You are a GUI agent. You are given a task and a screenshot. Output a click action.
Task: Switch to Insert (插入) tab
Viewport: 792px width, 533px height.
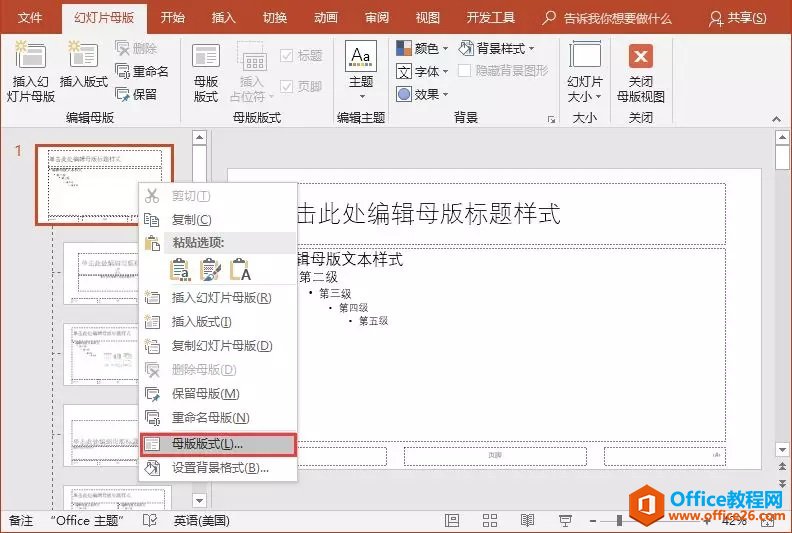tap(223, 18)
